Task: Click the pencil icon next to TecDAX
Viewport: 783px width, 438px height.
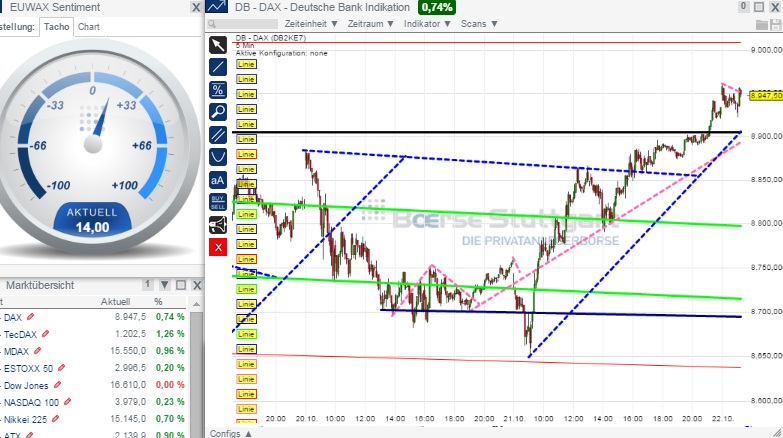Action: coord(45,334)
